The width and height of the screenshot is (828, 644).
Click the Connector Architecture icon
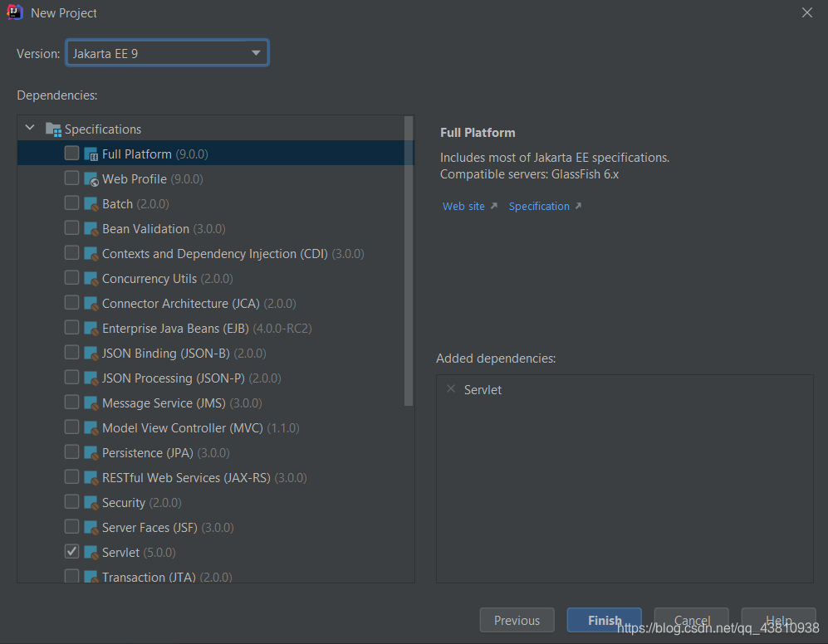[x=91, y=304]
